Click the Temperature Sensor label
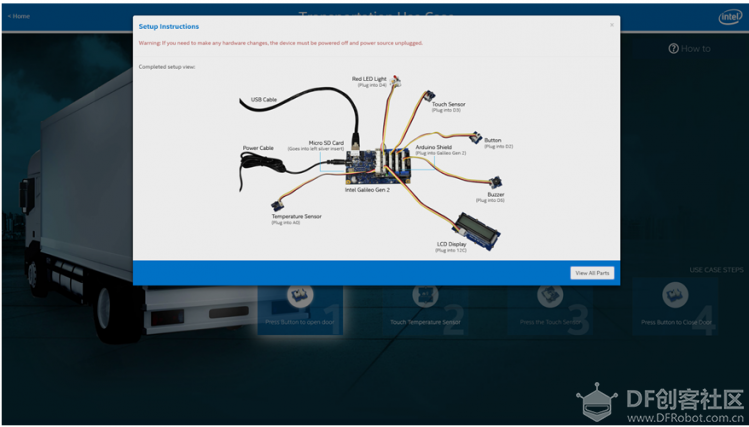This screenshot has width=749, height=427. tap(296, 216)
